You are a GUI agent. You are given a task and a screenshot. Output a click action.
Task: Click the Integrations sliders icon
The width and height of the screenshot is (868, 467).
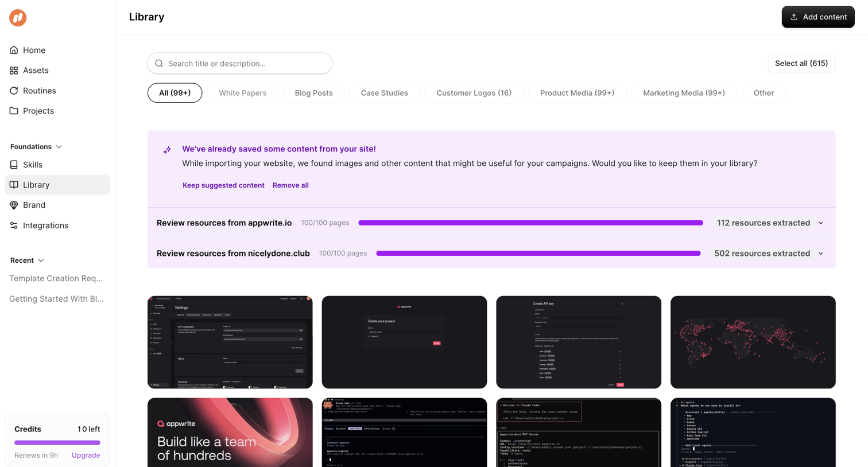14,225
